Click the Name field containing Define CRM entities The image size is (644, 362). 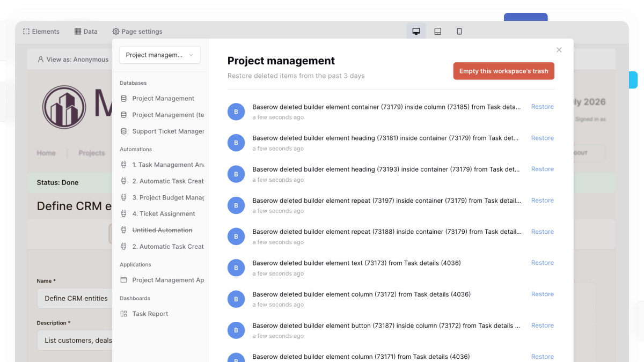point(75,298)
